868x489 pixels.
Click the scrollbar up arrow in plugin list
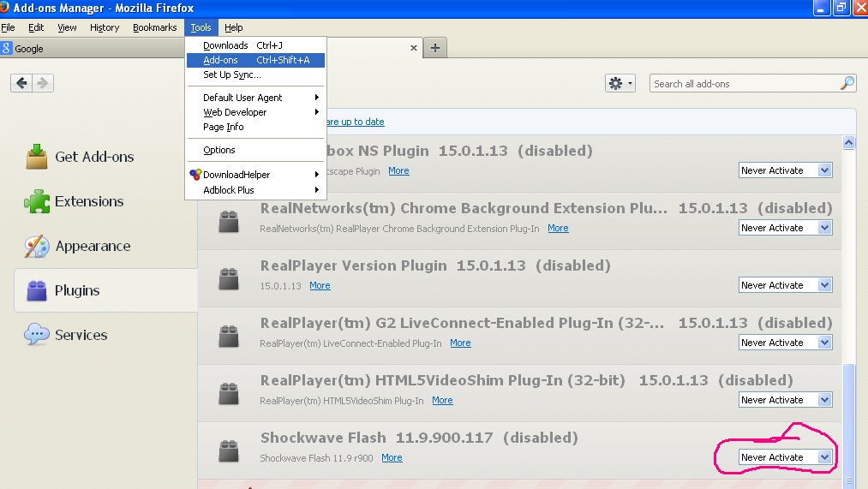pyautogui.click(x=848, y=143)
